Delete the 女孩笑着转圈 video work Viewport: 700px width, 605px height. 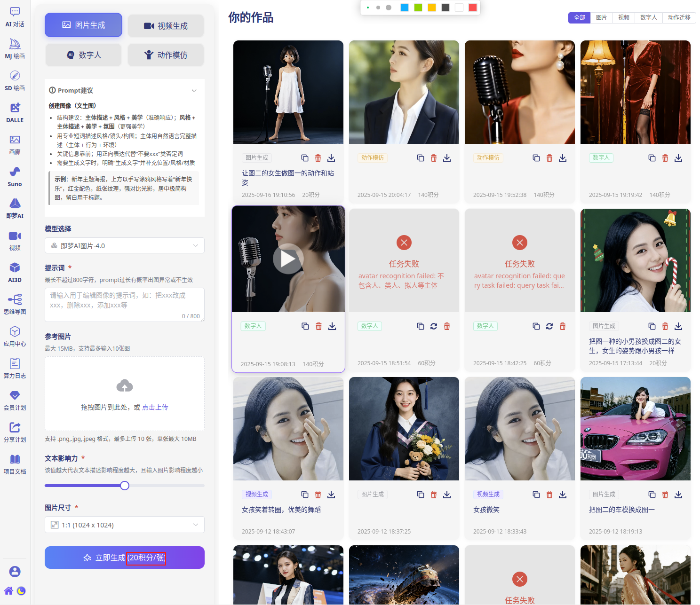pyautogui.click(x=318, y=495)
